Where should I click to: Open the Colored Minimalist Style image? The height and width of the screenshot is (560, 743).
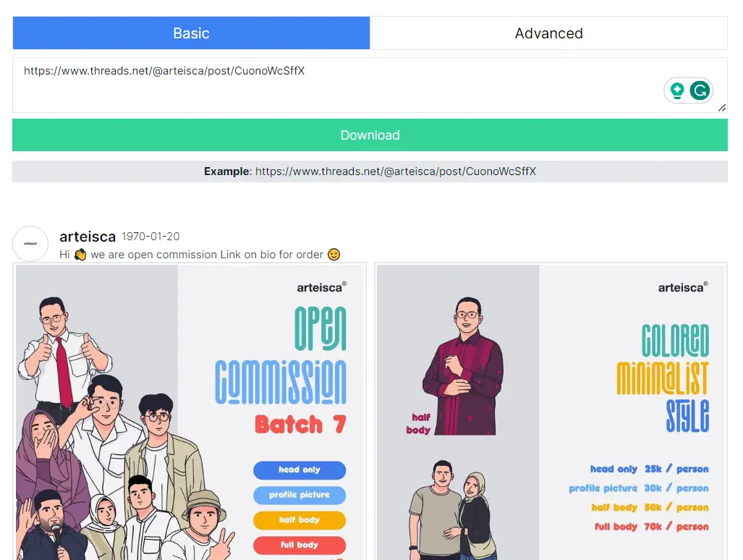point(551,411)
